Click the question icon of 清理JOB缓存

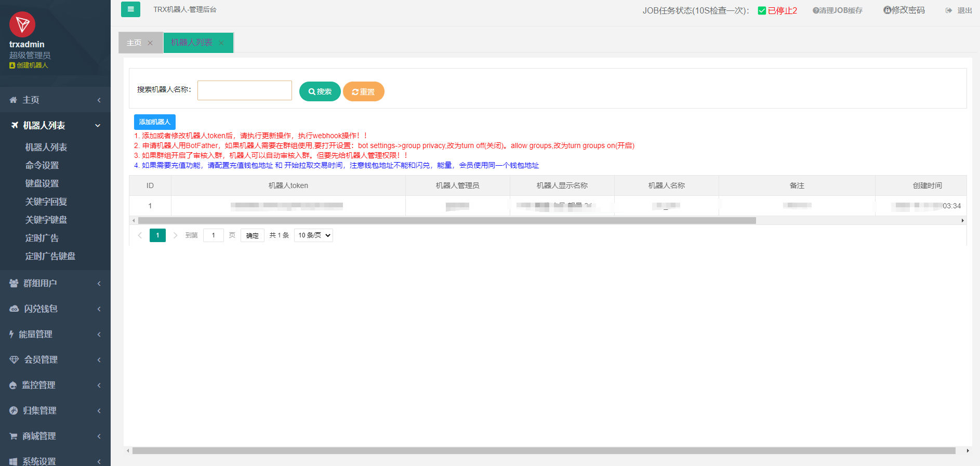pyautogui.click(x=816, y=10)
